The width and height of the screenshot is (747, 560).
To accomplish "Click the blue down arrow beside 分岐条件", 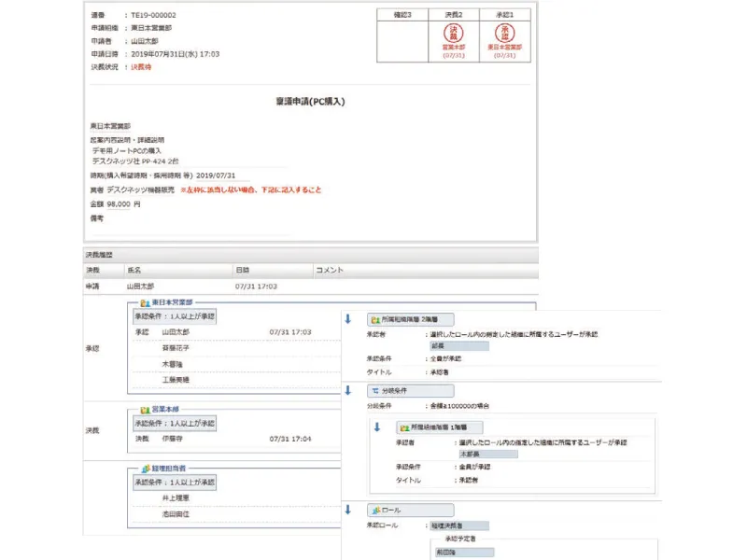I will (x=348, y=390).
